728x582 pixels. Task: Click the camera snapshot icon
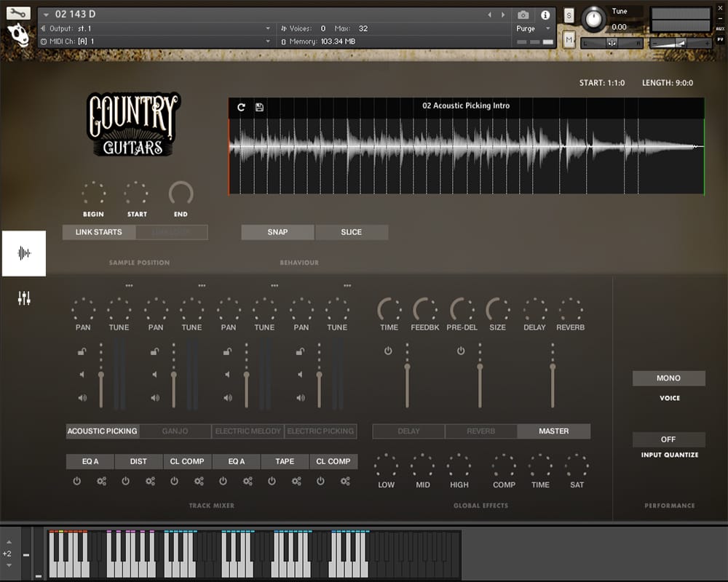click(x=523, y=15)
